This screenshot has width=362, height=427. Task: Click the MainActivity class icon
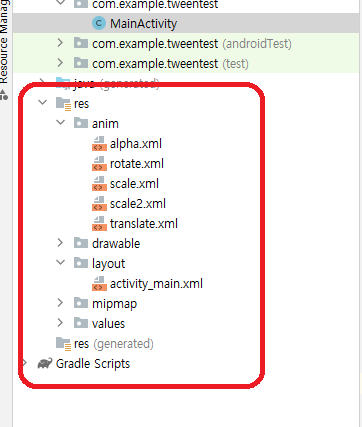coord(99,23)
